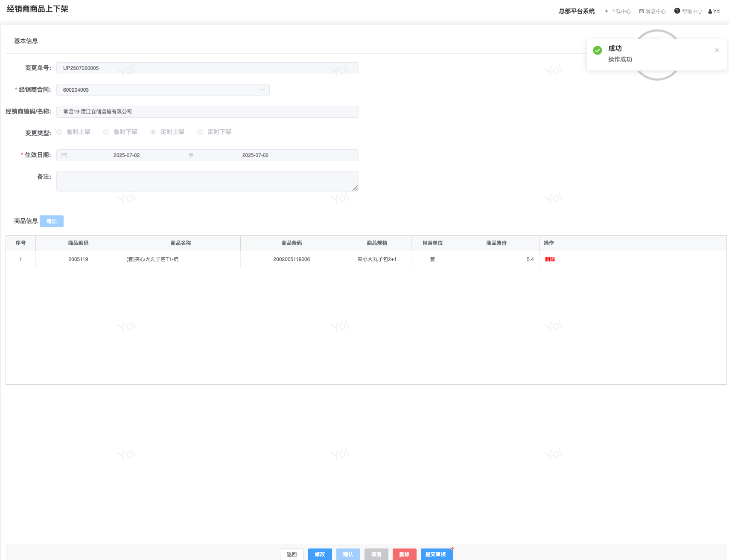Click the 备注 textarea resize handle
Viewport: 729px width, 560px height.
click(355, 188)
